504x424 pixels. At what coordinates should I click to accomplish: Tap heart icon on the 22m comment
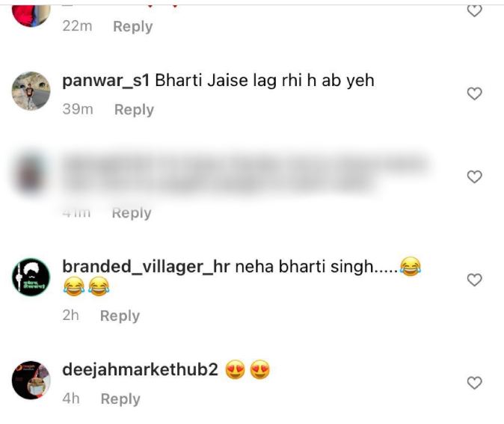click(x=474, y=11)
